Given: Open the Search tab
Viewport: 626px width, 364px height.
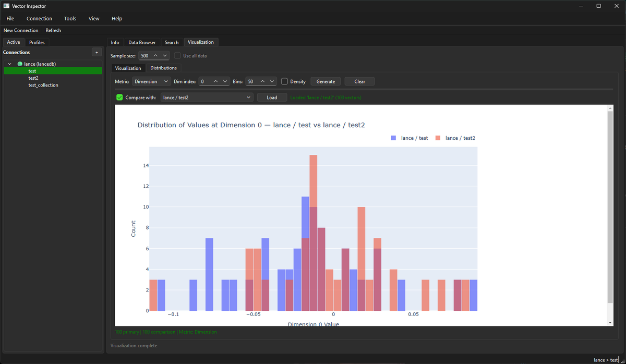Looking at the screenshot, I should 172,42.
